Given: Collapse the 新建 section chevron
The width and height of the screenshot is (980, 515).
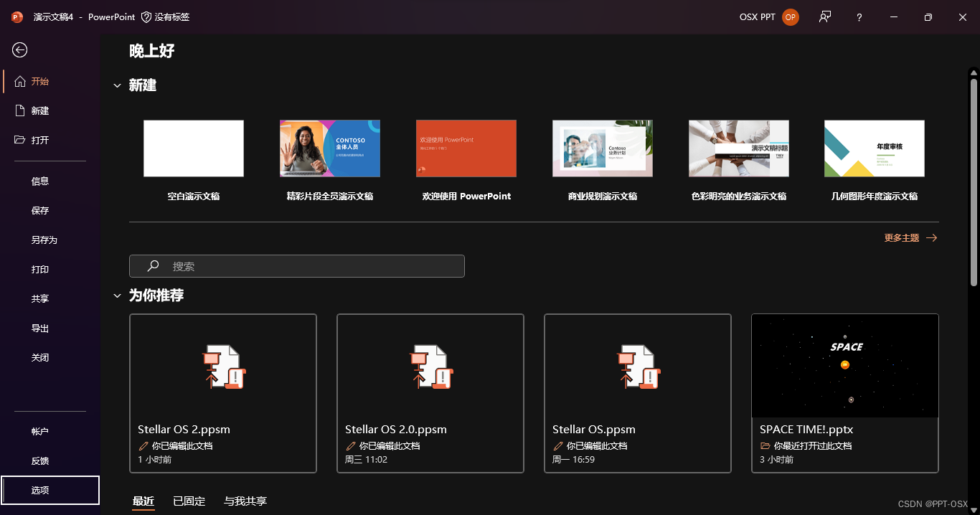Looking at the screenshot, I should (x=117, y=86).
